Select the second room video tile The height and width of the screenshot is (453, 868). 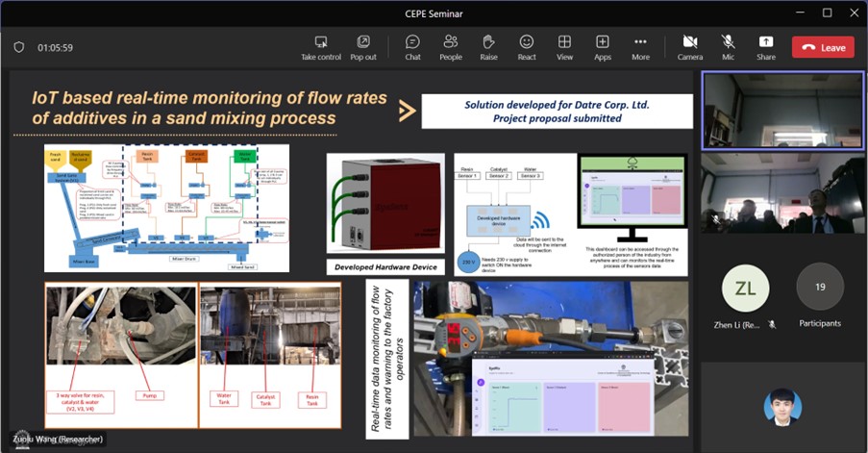(781, 193)
